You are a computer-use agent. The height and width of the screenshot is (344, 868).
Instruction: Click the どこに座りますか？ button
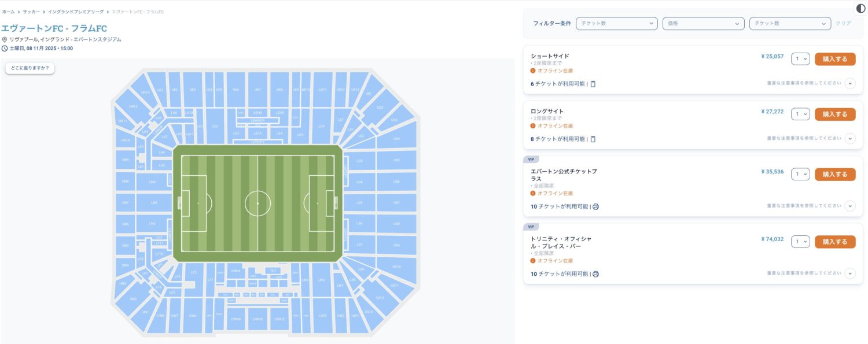tap(30, 68)
